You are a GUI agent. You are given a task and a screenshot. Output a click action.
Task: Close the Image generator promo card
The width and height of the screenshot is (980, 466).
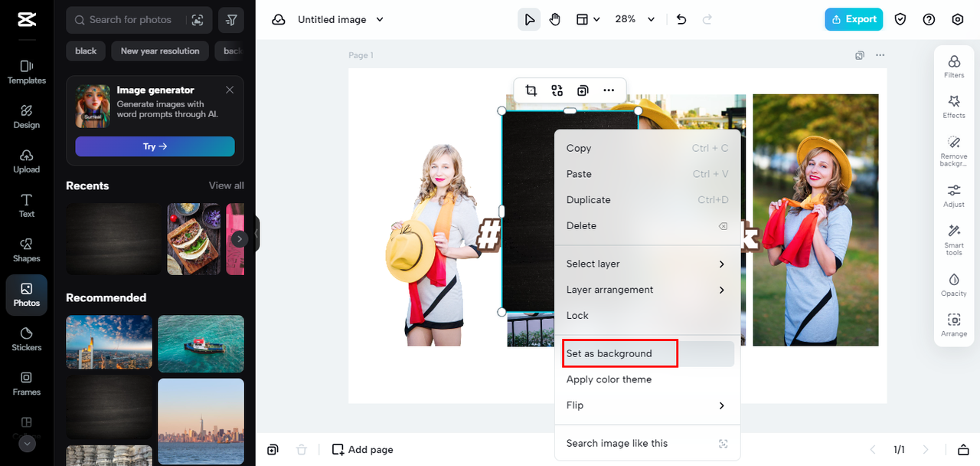pos(230,90)
